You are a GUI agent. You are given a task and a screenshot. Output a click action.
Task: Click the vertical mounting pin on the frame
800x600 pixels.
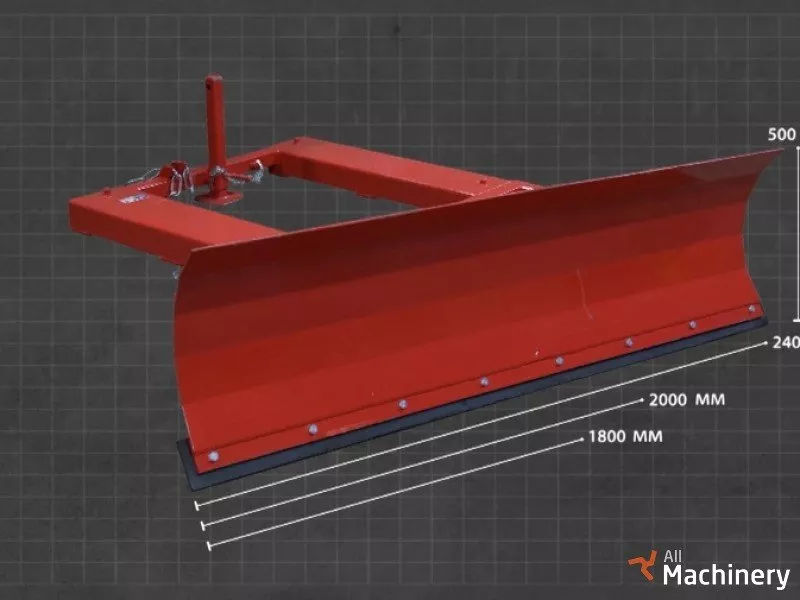213,130
